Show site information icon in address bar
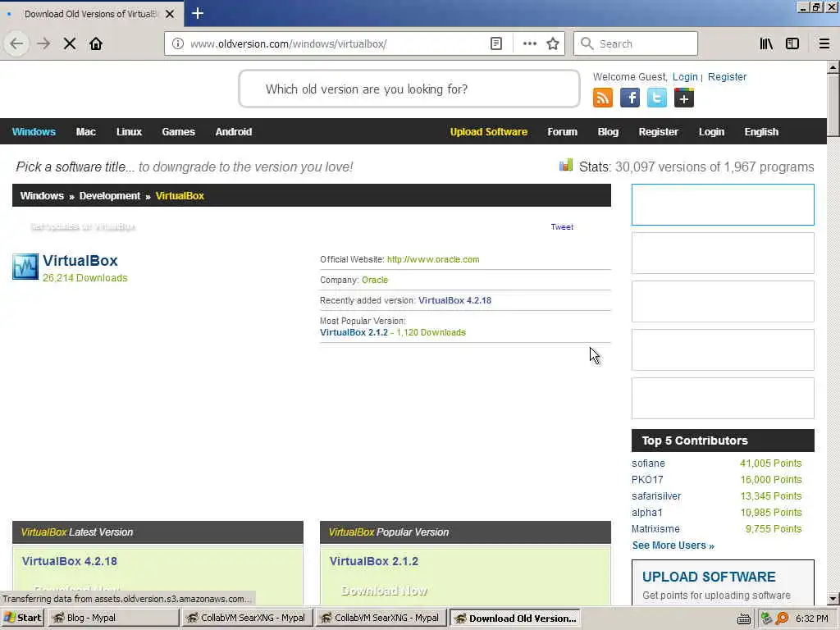 178,43
